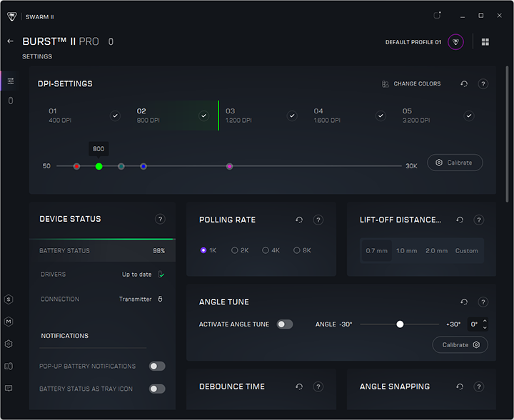Viewport: 514px width, 420px height.
Task: Uncheck the 03 1200 DPI stage checkbox
Action: (x=292, y=116)
